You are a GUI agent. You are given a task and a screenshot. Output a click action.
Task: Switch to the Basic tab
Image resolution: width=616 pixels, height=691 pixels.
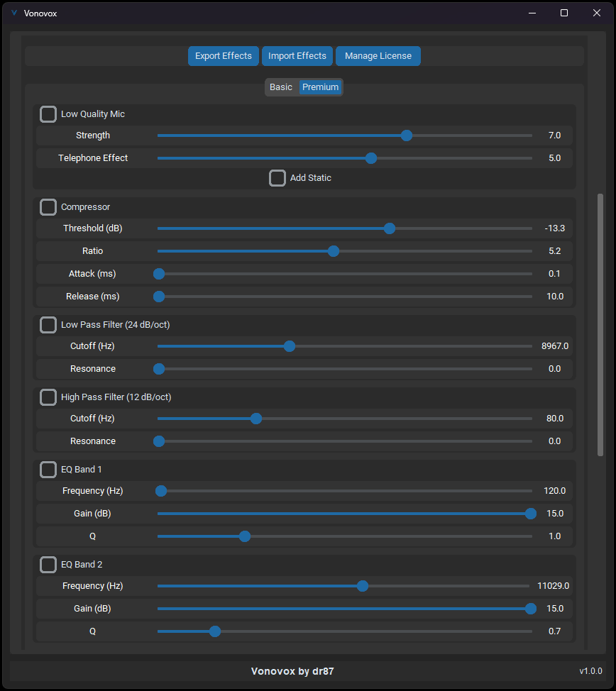coord(281,87)
